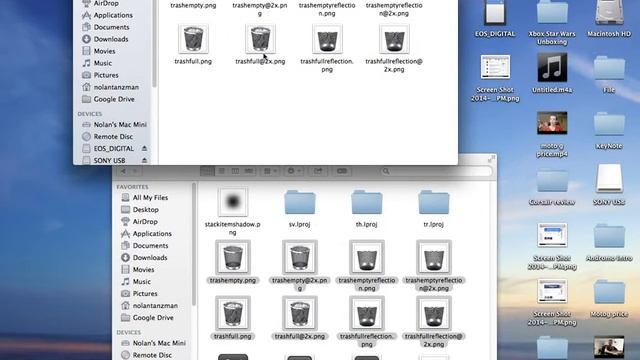Select the KeyNote folder on desktop
The height and width of the screenshot is (360, 640).
[609, 124]
